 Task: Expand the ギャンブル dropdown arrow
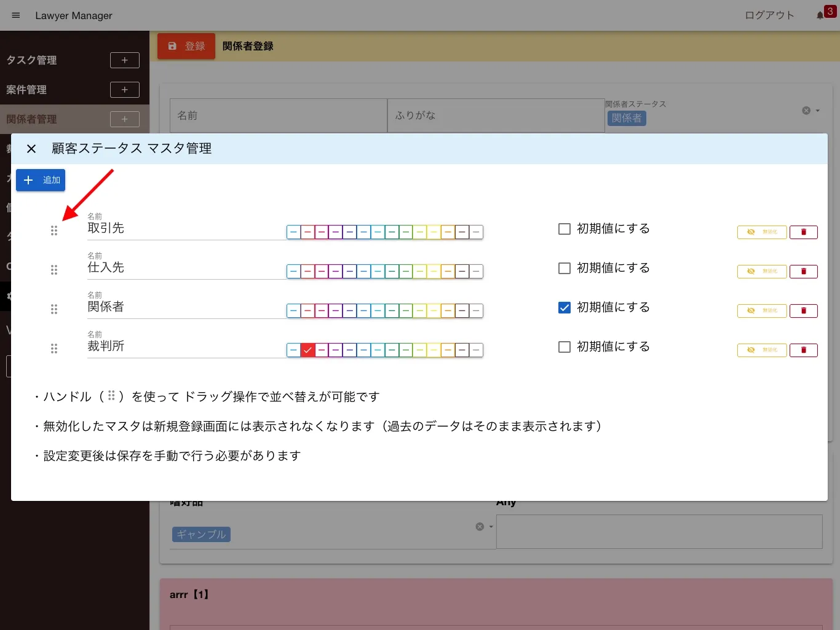click(491, 527)
